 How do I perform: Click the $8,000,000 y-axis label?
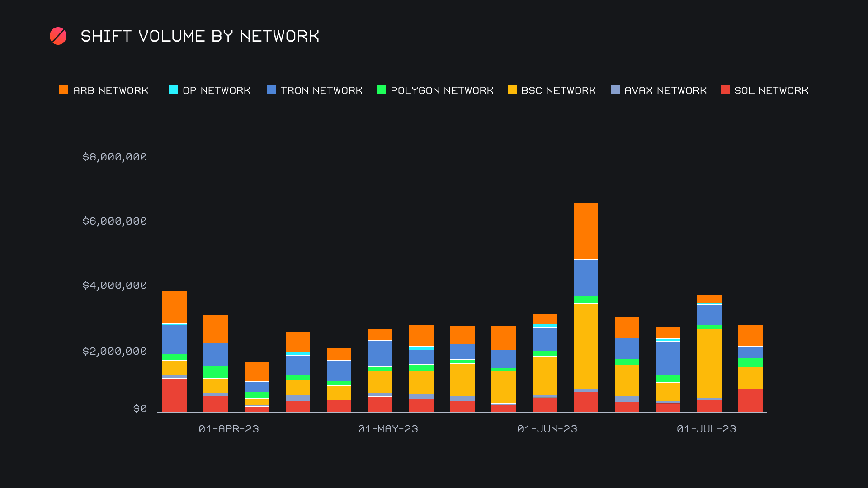pos(115,157)
